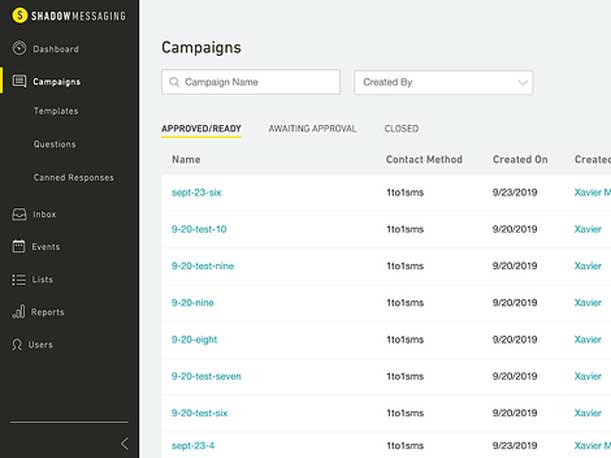
Task: Expand the Created By dropdown
Action: 443,82
